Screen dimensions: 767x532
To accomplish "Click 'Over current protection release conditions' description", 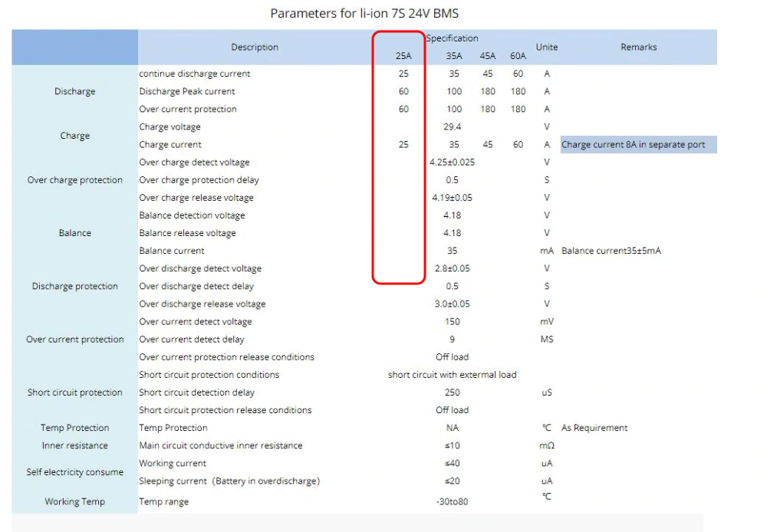I will click(x=226, y=357).
